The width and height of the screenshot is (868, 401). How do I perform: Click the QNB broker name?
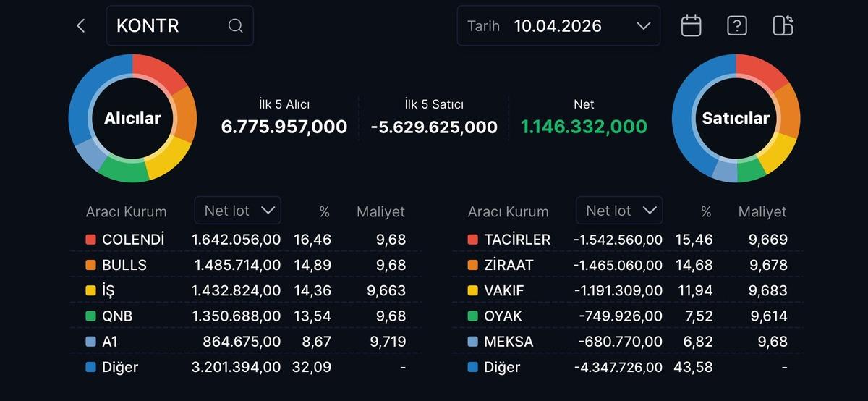click(x=117, y=316)
